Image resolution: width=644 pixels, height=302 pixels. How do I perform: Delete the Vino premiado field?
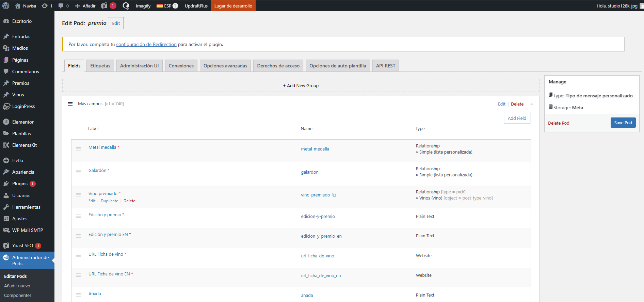129,201
